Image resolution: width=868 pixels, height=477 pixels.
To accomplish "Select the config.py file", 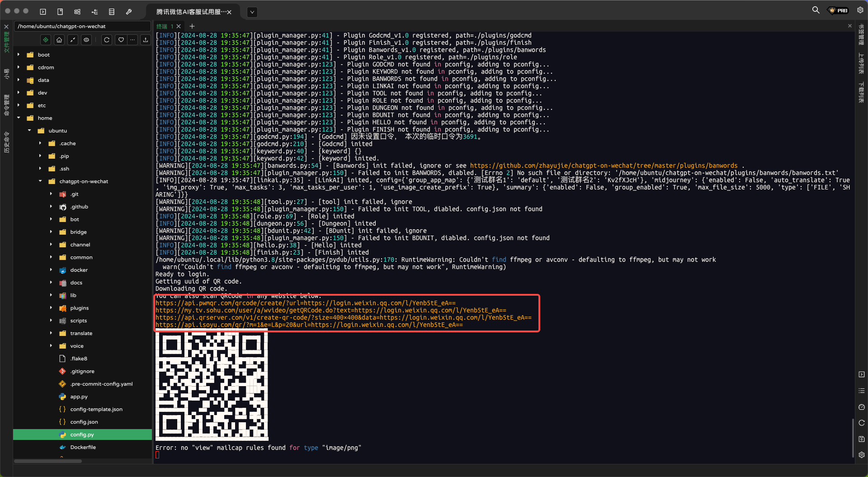I will [x=82, y=434].
